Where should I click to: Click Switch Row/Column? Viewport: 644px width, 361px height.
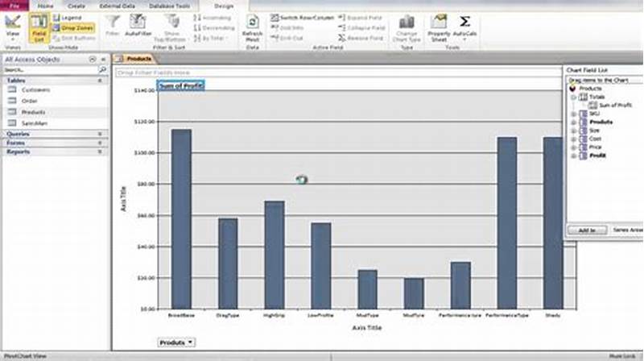(303, 18)
